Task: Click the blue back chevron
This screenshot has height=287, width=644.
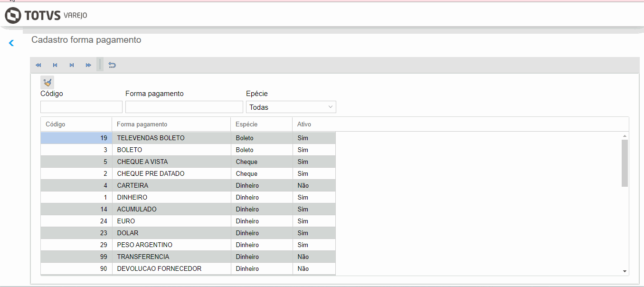Action: [x=11, y=43]
